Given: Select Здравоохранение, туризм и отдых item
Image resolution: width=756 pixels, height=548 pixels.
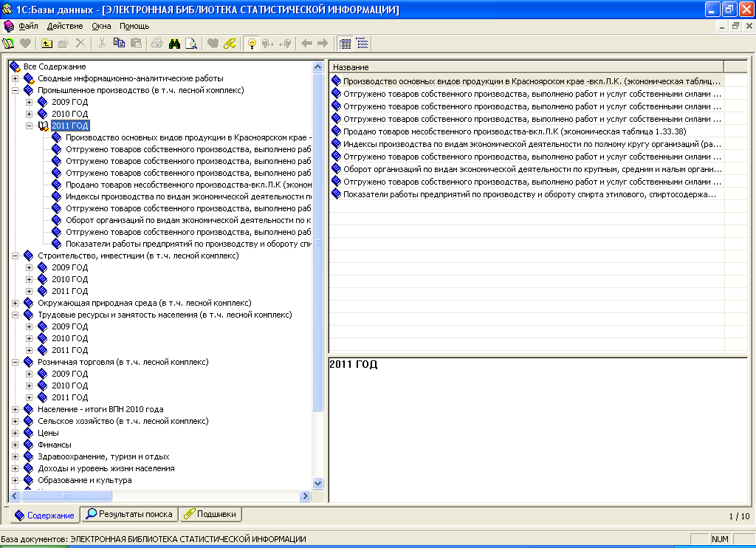Looking at the screenshot, I should pos(103,456).
